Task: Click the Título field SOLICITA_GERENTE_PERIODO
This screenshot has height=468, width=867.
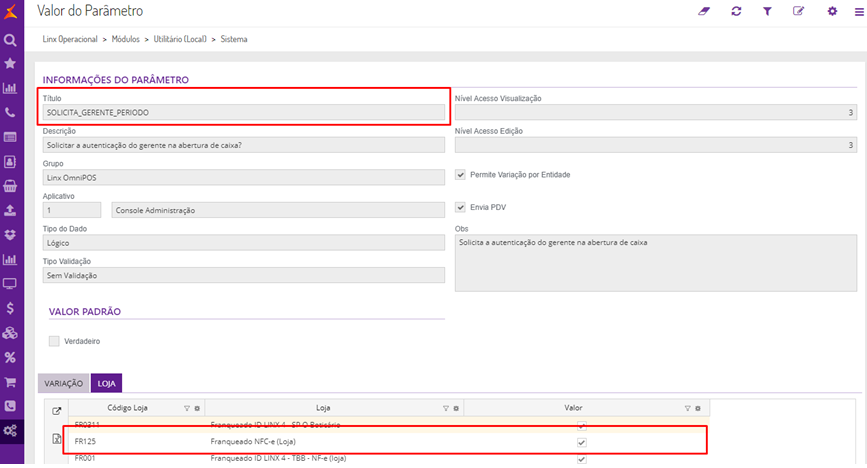Action: [243, 113]
